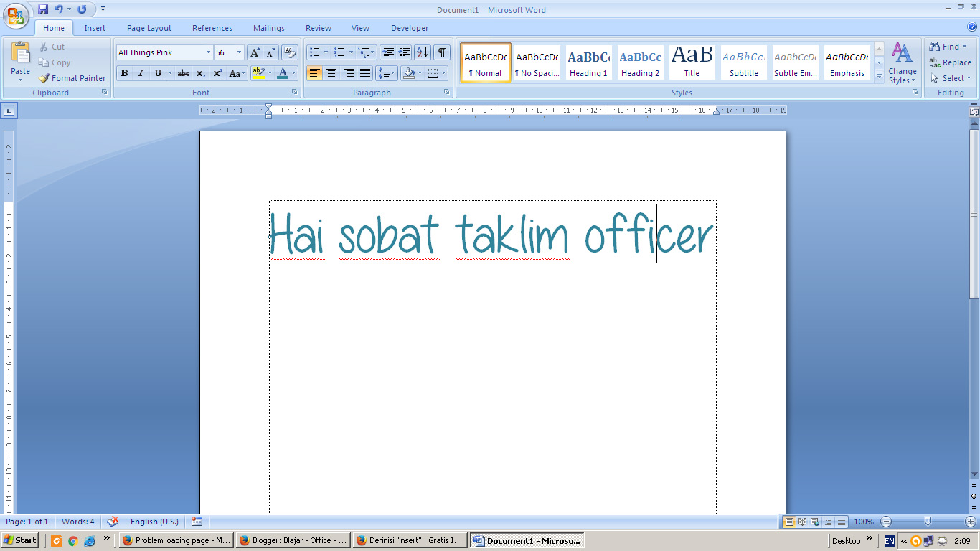Click the English (U.S.) language indicator
Viewport: 980px width, 551px height.
coord(154,522)
